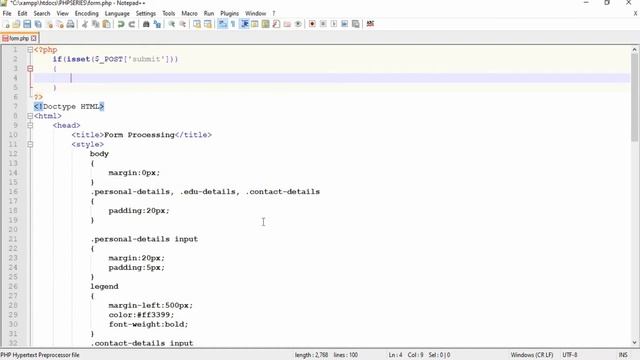Click Windows (CR LF) in status bar
The height and width of the screenshot is (360, 640).
click(x=532, y=355)
